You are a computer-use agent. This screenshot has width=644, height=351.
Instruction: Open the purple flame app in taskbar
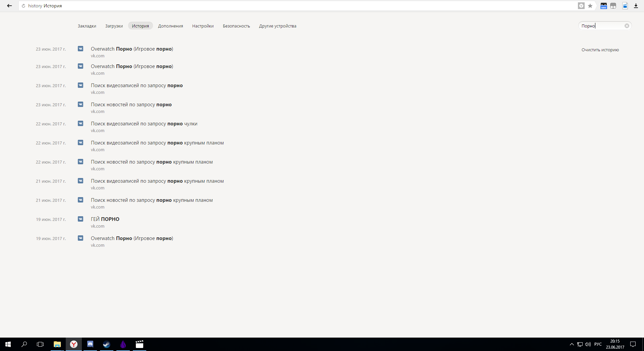[x=123, y=344]
